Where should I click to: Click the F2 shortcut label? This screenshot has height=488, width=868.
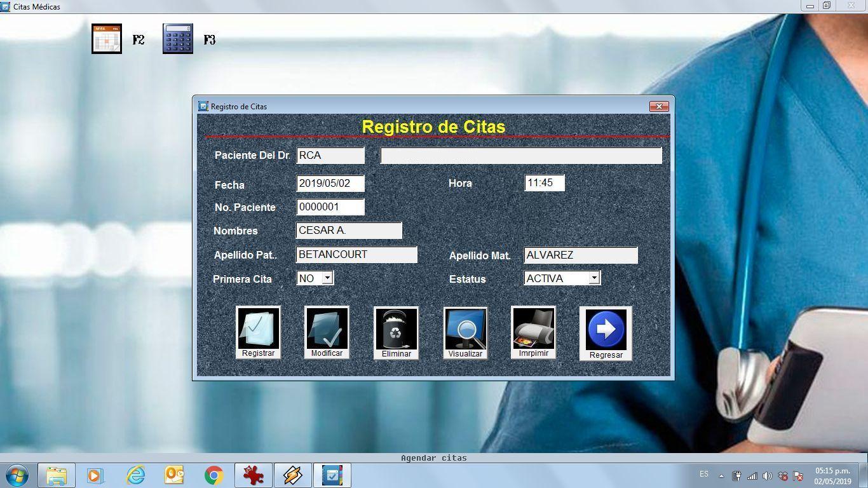[139, 40]
